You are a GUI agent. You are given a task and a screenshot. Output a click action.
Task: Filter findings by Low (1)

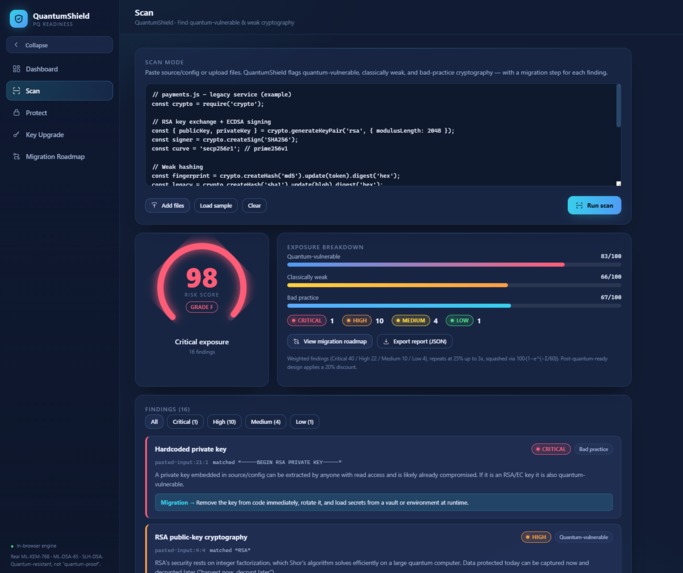304,422
